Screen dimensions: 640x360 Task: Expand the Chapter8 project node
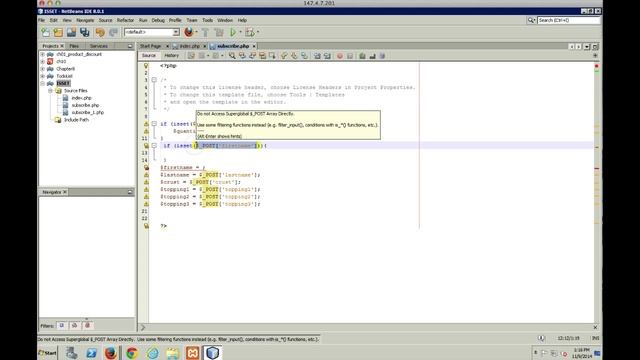42,69
